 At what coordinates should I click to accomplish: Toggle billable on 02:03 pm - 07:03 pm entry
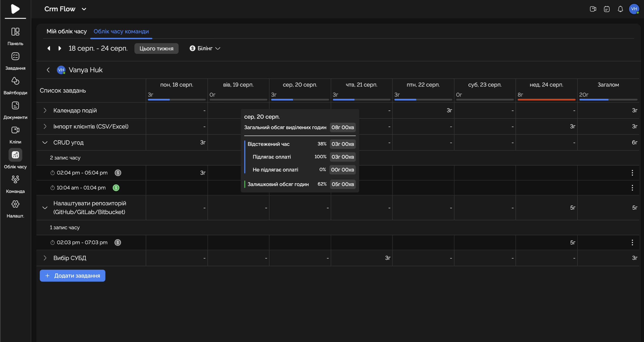118,242
